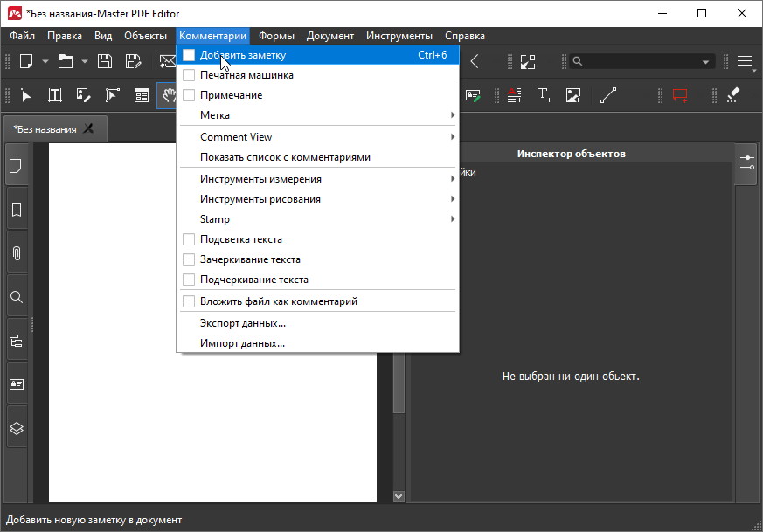Image resolution: width=763 pixels, height=532 pixels.
Task: Open the Attachments paperclip panel
Action: [x=17, y=253]
